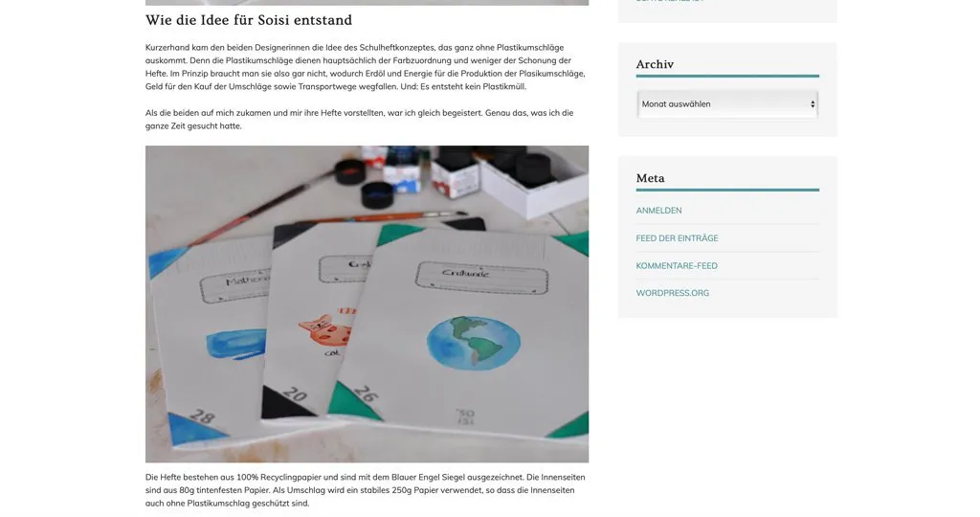980x517 pixels.
Task: Click paragraph starting Als die beiden auf mich
Action: click(360, 120)
